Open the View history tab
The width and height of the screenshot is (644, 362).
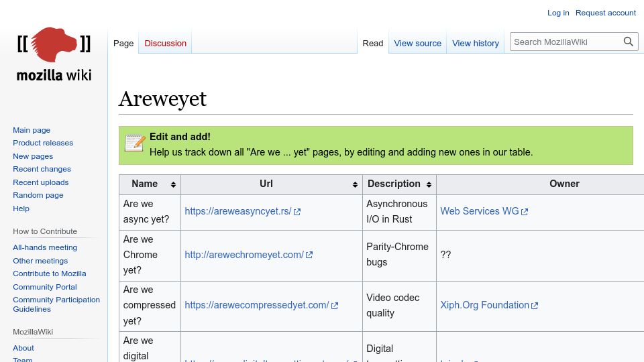pos(476,43)
